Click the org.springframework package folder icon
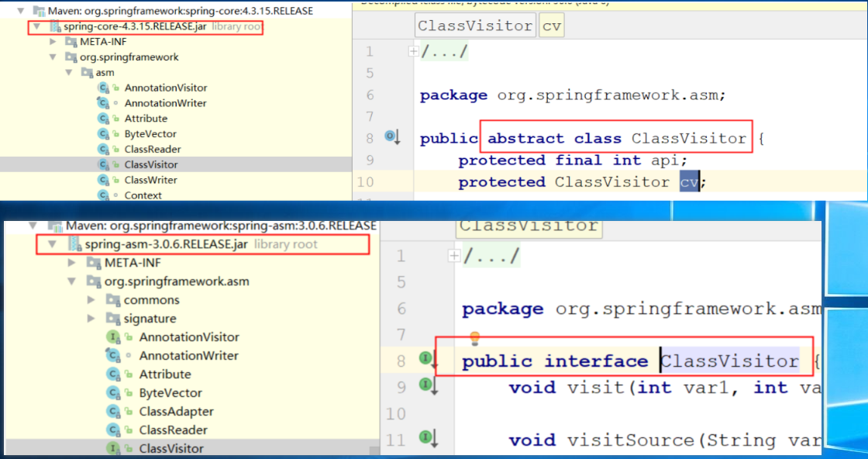The width and height of the screenshot is (868, 459). click(x=71, y=57)
